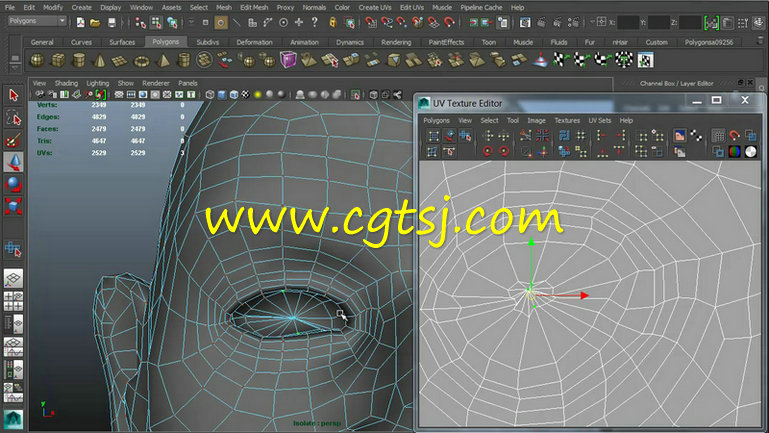
Task: Toggle RGB channel display in UV Editor
Action: [734, 152]
